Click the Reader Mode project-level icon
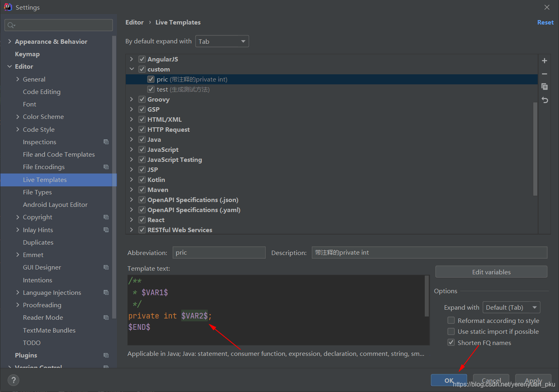 coord(106,317)
